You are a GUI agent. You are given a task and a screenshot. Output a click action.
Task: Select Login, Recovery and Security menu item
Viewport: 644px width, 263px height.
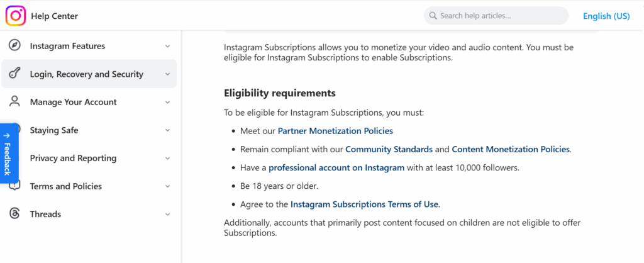tap(89, 74)
